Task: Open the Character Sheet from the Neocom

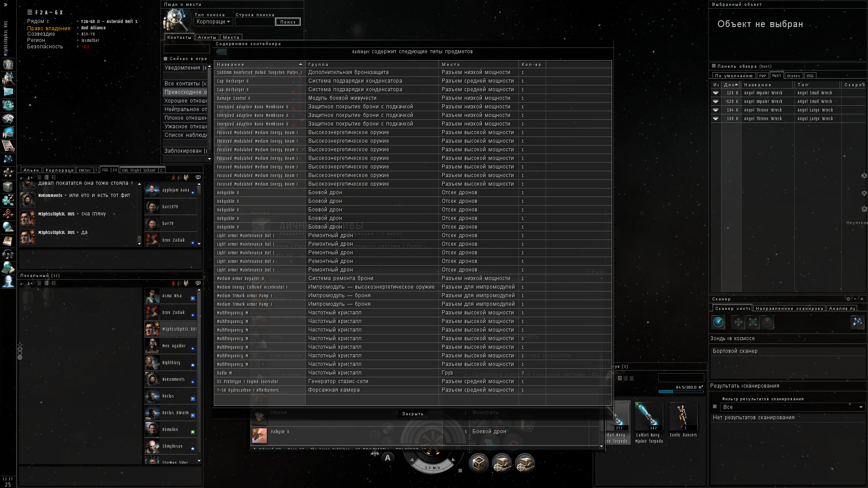Action: coord(8,64)
